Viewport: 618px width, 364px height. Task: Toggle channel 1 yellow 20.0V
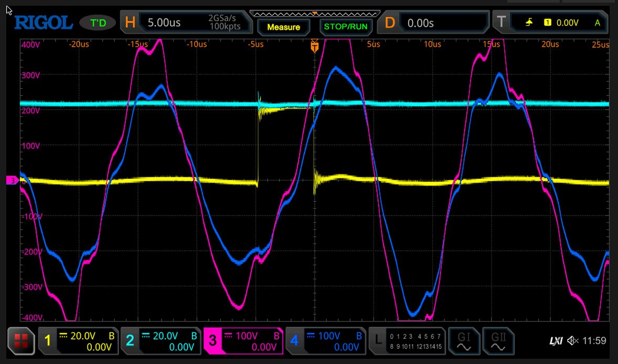pos(79,340)
